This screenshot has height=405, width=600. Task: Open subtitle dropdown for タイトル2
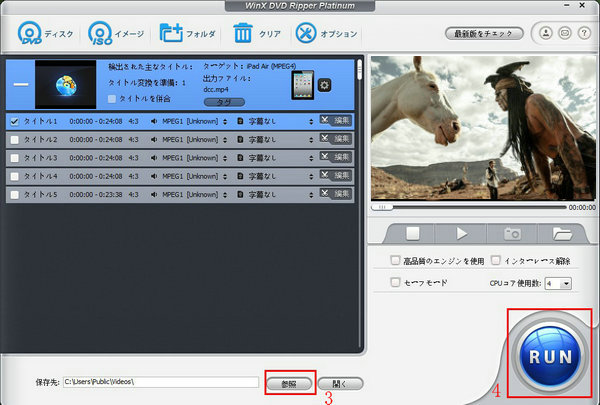311,140
